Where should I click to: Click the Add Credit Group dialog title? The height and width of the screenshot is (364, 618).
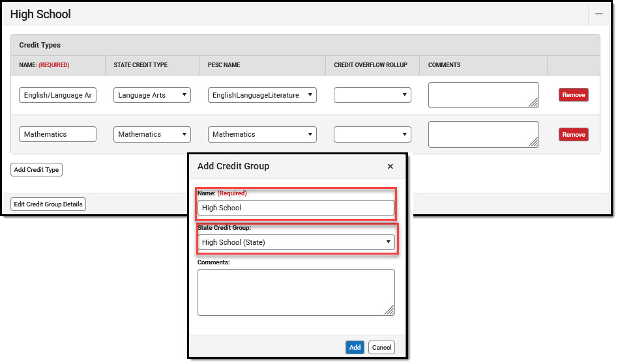tap(233, 166)
